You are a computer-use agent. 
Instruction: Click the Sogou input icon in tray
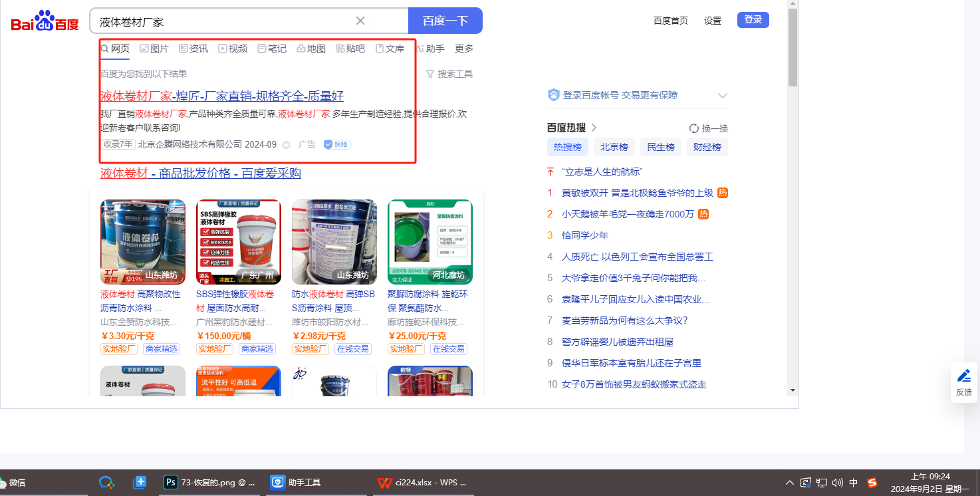click(872, 483)
